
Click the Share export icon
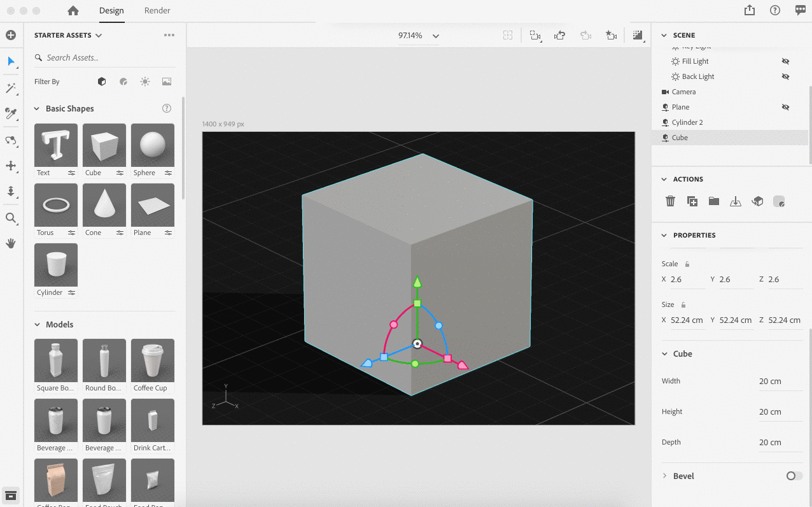point(750,10)
